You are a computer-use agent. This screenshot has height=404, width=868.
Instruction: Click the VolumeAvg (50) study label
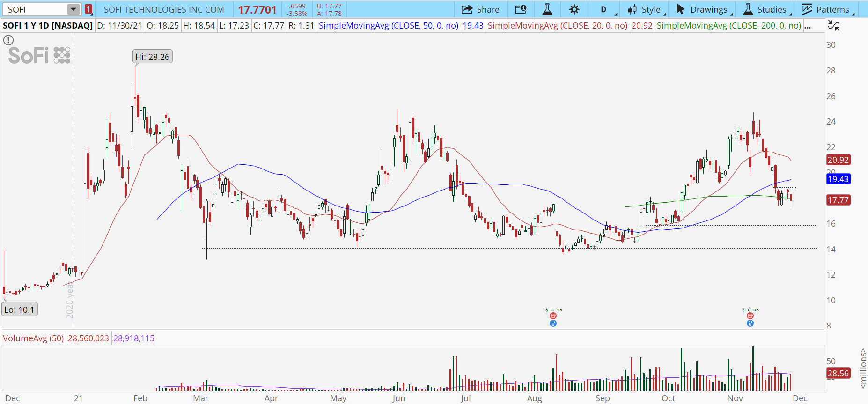point(33,338)
